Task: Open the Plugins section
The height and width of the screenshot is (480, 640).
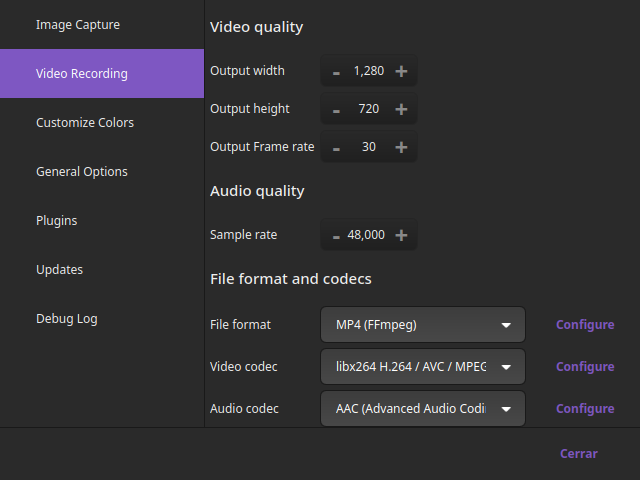Action: pyautogui.click(x=56, y=221)
